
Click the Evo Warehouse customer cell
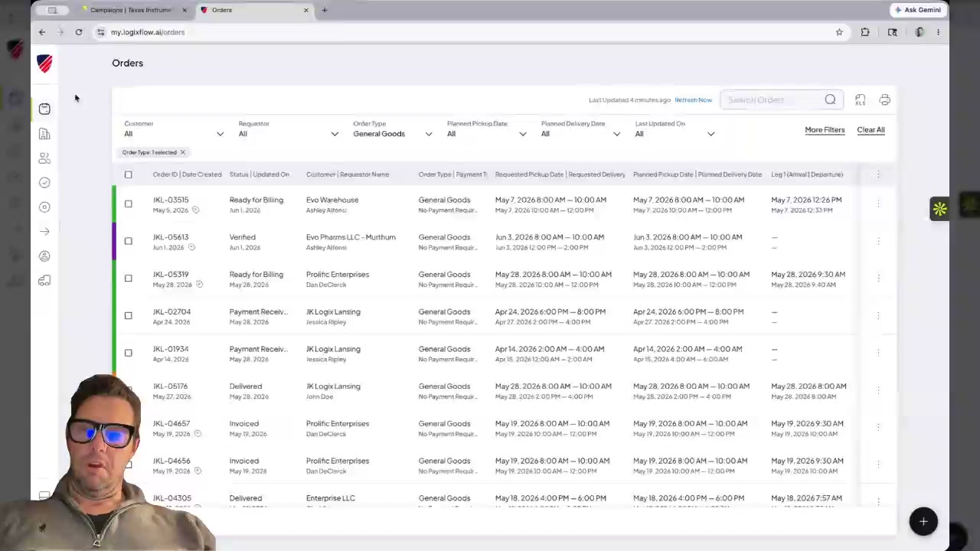click(x=332, y=200)
